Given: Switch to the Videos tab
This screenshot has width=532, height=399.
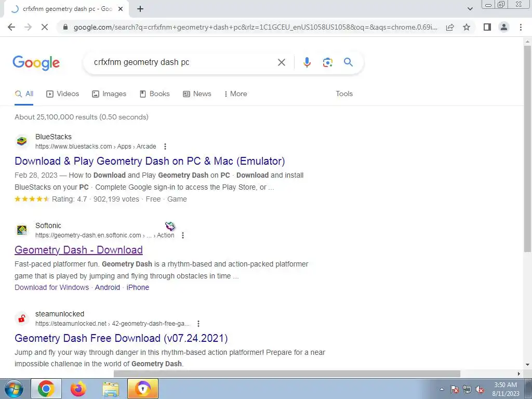Looking at the screenshot, I should tap(63, 94).
